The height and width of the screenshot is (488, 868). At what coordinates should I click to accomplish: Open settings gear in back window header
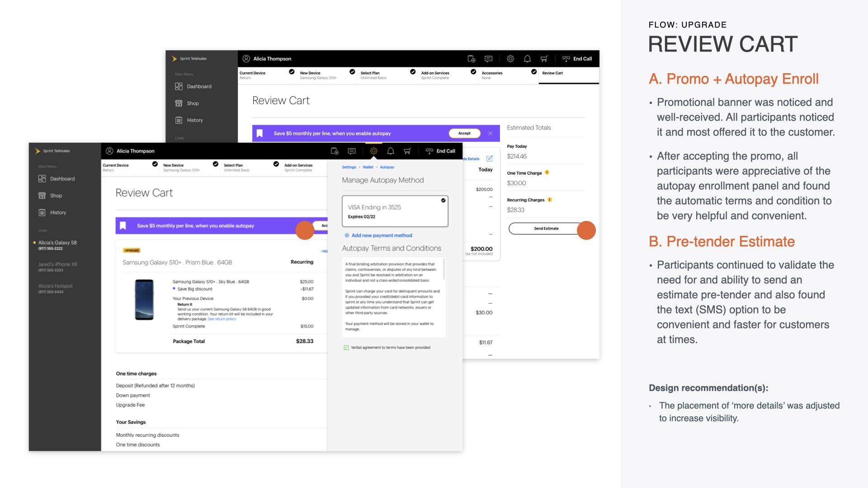tap(510, 59)
